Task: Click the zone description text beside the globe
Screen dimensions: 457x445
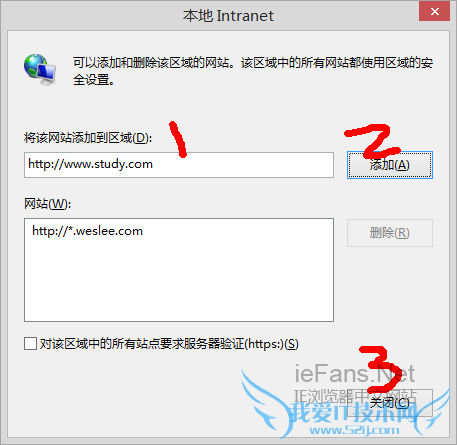Action: (x=253, y=71)
